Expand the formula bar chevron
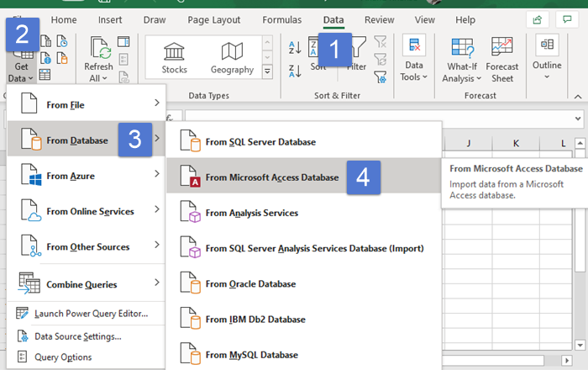The height and width of the screenshot is (370, 588). 578,119
